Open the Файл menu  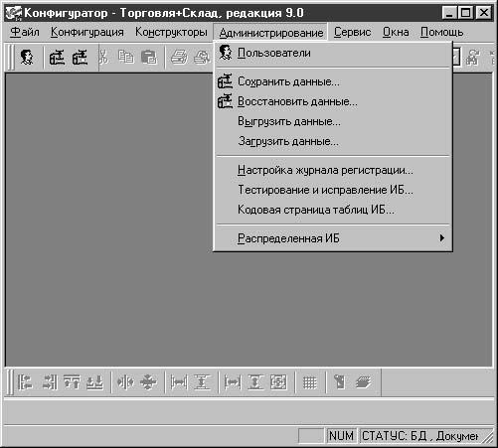[25, 32]
